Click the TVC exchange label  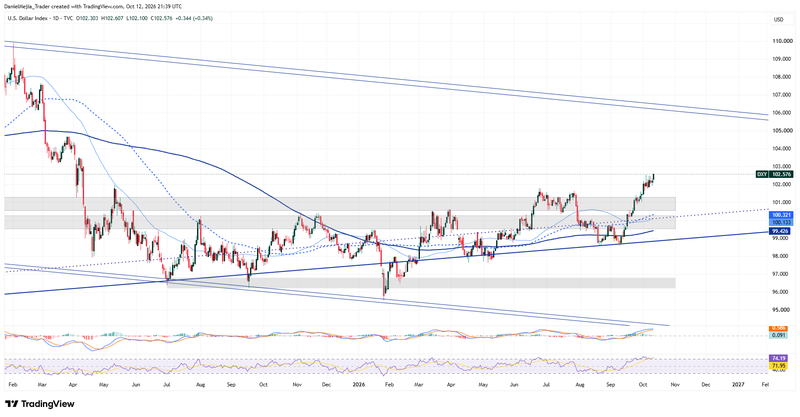68,18
